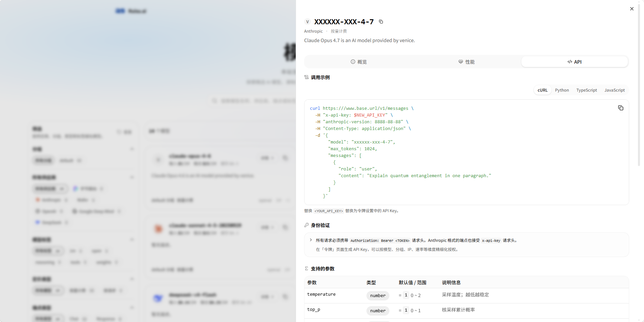Click the "默认值 / 范围" column header

pos(413,283)
